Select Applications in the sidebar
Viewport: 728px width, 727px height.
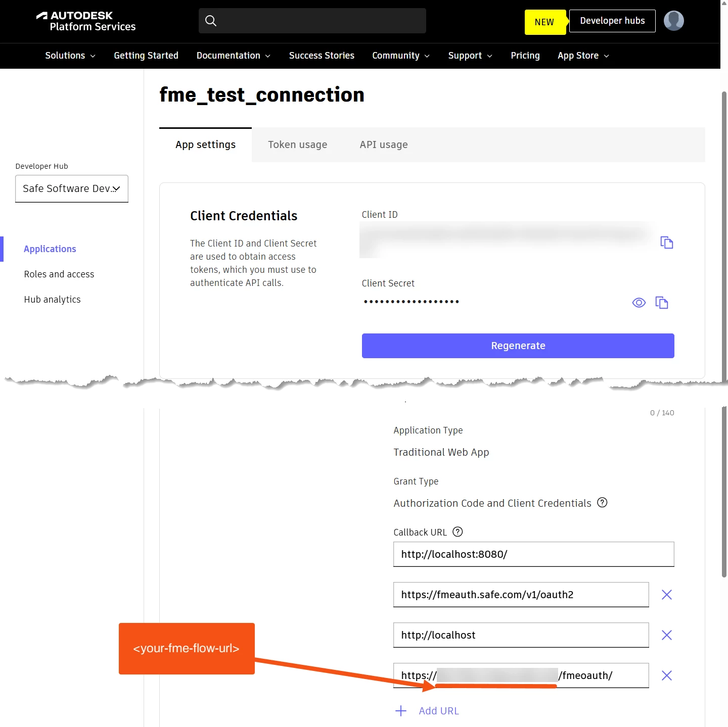(50, 249)
